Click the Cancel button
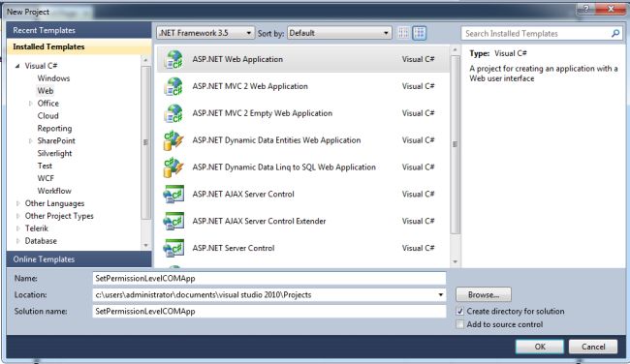This screenshot has height=364, width=630. (x=593, y=347)
